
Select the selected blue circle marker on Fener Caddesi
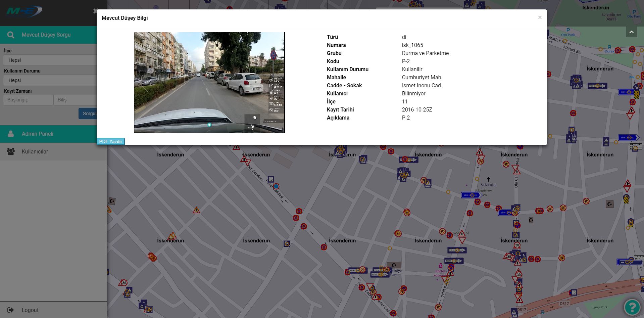[276, 186]
